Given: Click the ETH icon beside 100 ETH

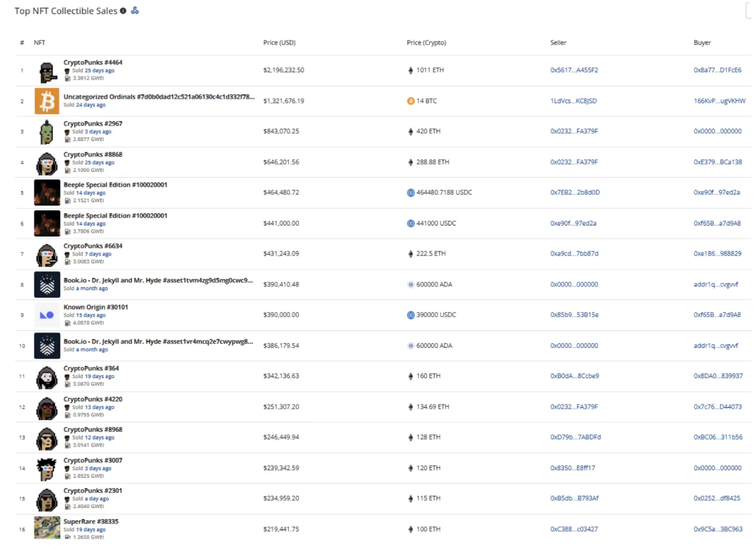Looking at the screenshot, I should click(x=411, y=529).
